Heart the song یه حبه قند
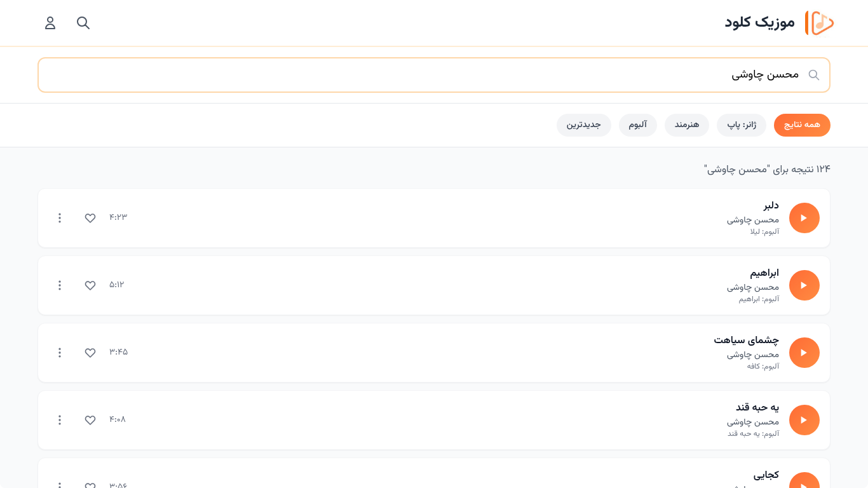This screenshot has width=868, height=488. pos(90,420)
